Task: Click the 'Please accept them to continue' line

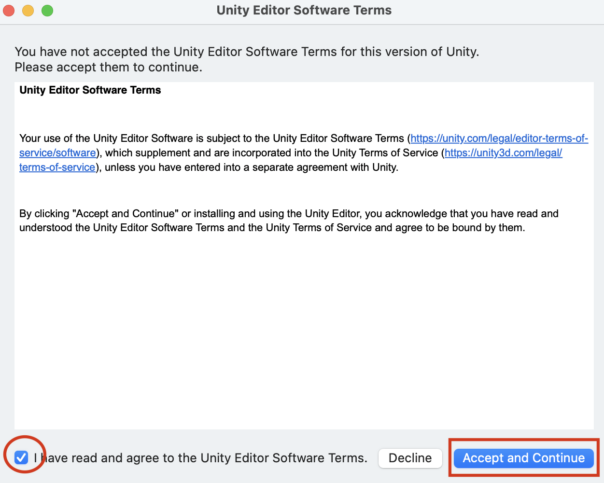Action: (x=108, y=67)
